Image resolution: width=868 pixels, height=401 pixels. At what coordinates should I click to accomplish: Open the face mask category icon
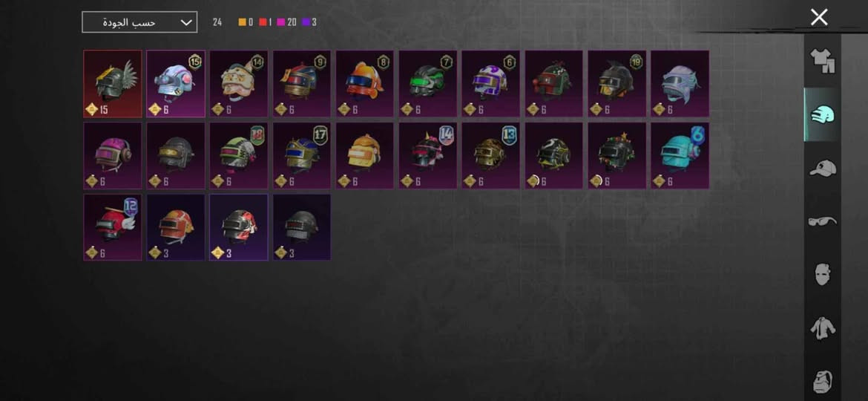[823, 274]
